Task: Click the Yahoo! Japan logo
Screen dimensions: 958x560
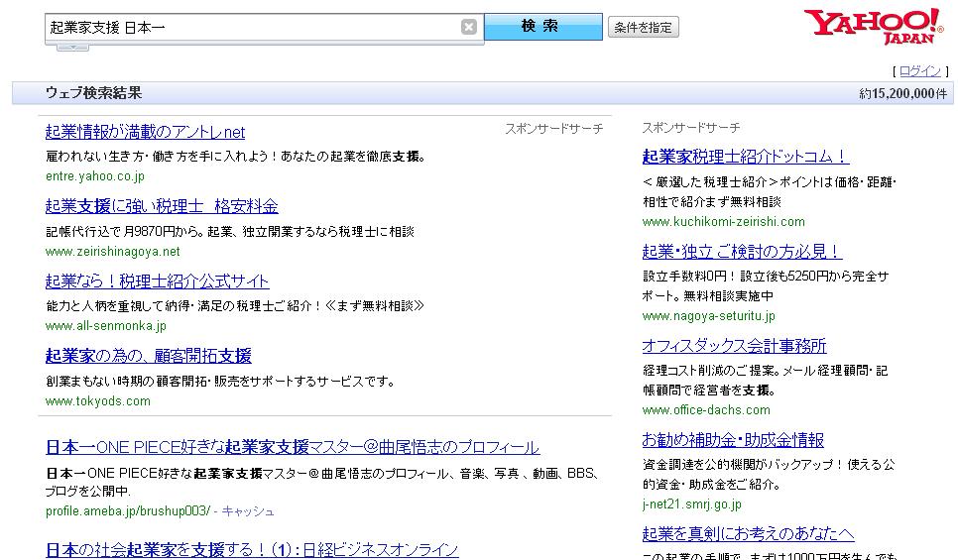Action: pos(874,26)
